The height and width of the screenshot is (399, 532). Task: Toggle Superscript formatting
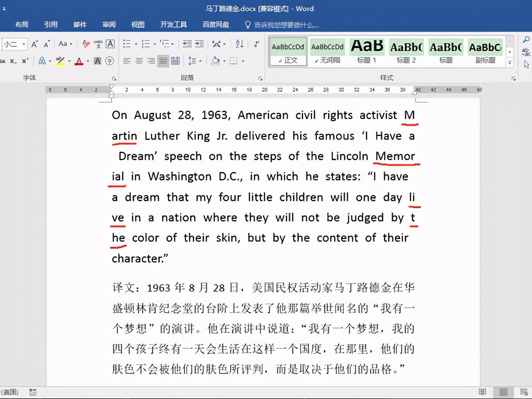(x=25, y=61)
